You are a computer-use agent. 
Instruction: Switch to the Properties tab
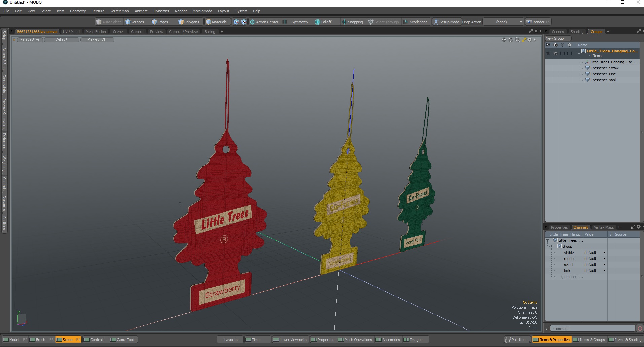[x=559, y=227]
